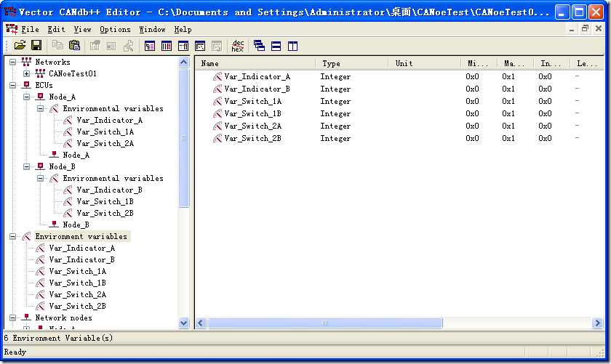
Task: Select Var_Indicator_B under Node_B in tree
Action: click(x=110, y=190)
